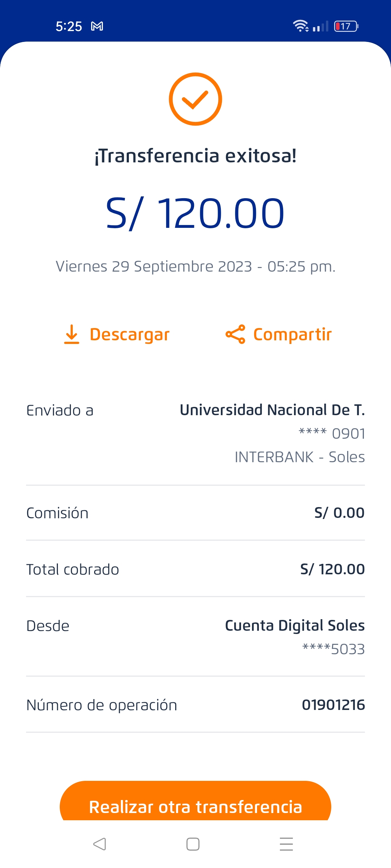Tap the Cuenta Digital Soles source account
Screen dimensions: 391x868
tap(295, 626)
